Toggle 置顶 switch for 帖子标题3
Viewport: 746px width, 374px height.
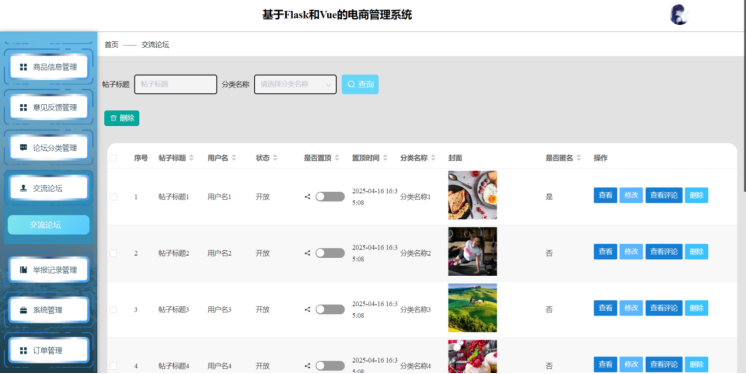(x=330, y=309)
